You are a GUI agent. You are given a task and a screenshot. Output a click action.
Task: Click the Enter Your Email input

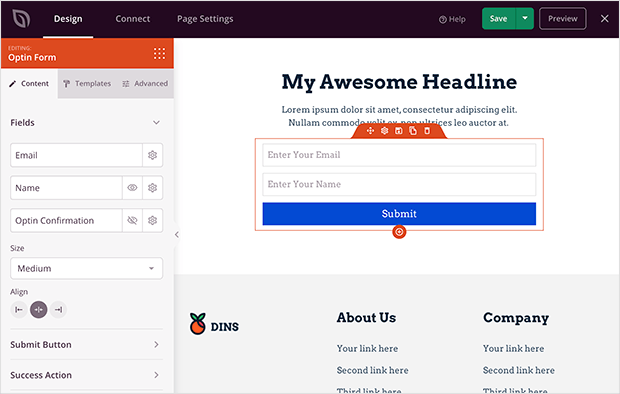(399, 155)
